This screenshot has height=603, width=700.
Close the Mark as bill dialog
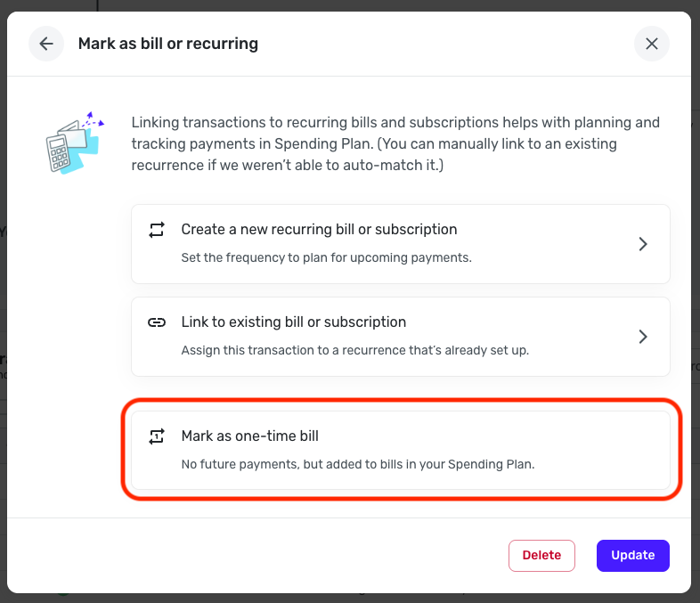[x=651, y=44]
